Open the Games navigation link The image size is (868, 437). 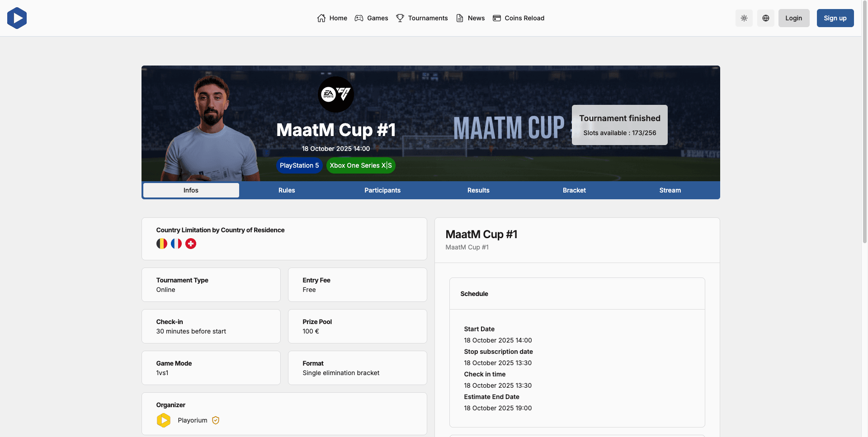(x=372, y=18)
